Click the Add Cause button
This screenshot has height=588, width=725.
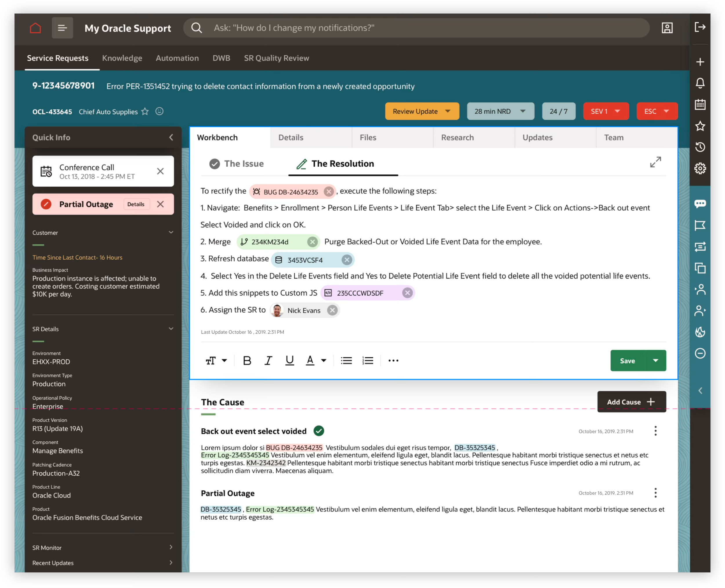(631, 402)
